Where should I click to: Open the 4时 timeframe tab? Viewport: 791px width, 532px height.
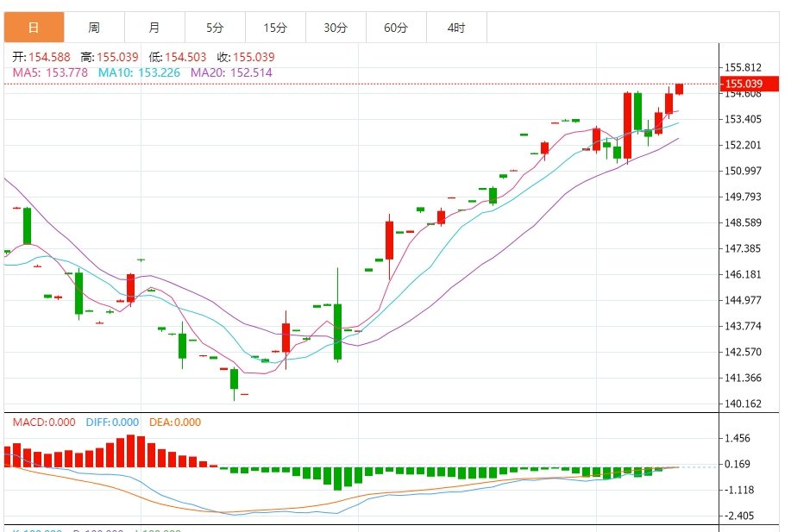[456, 28]
